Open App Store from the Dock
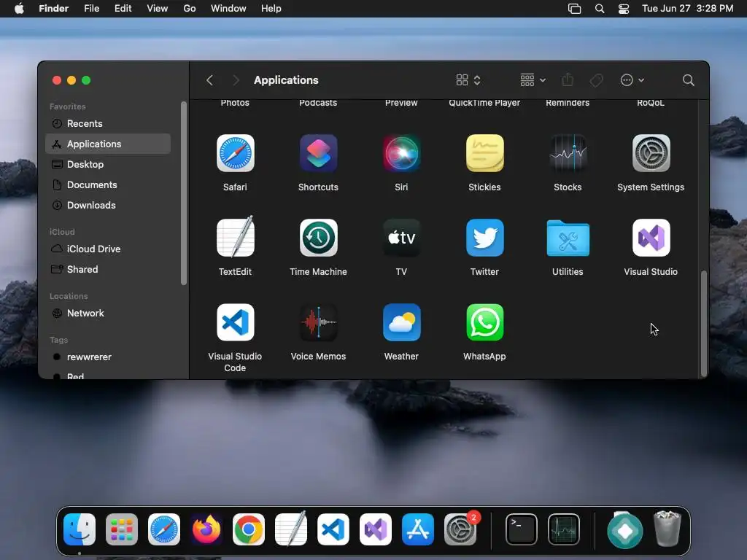Image resolution: width=747 pixels, height=560 pixels. click(x=418, y=529)
